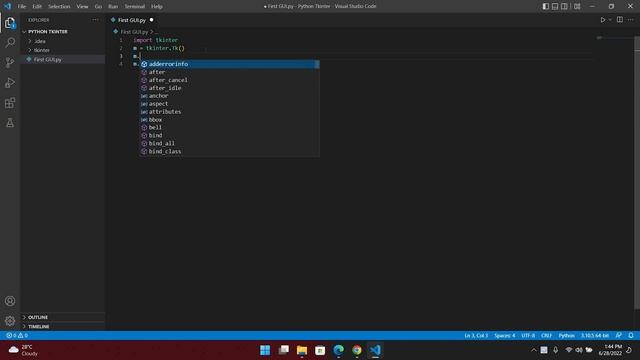Choose after_idle suggestion
Viewport: 640px width, 360px height.
coord(229,88)
